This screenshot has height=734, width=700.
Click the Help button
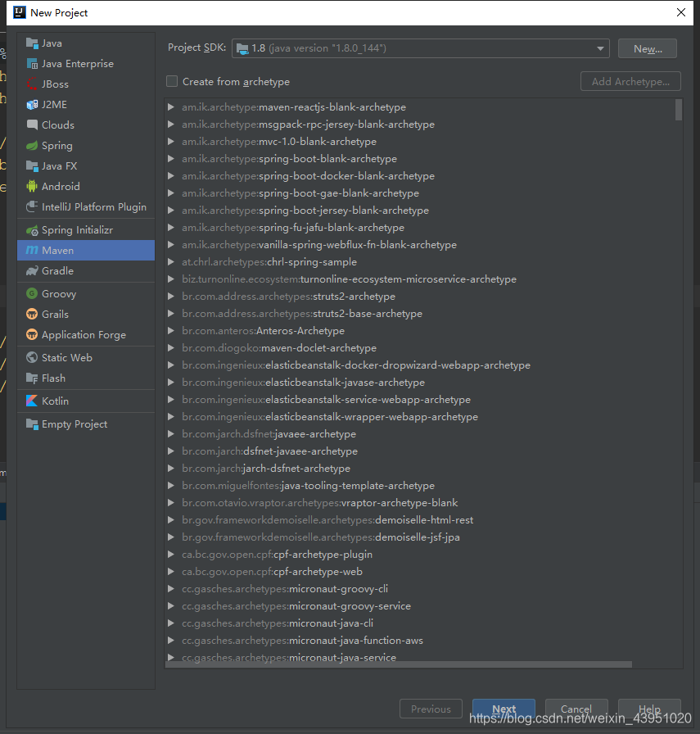pyautogui.click(x=649, y=709)
